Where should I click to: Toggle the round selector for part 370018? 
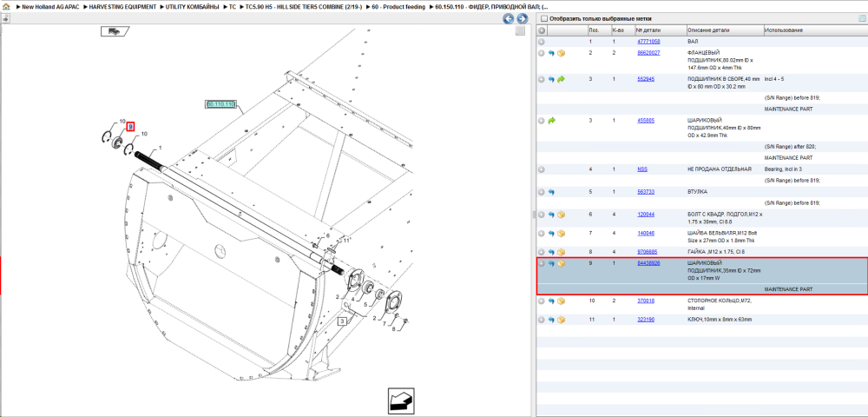(x=542, y=301)
